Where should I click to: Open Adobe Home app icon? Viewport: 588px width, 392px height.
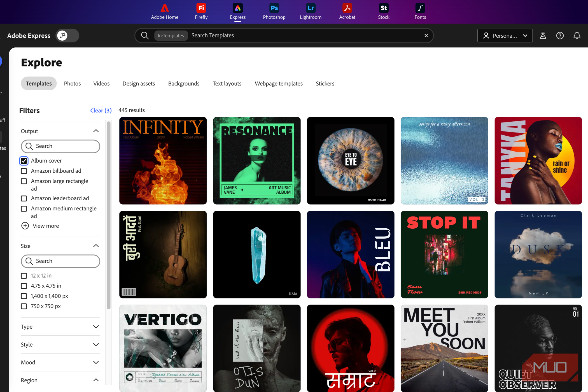point(165,11)
